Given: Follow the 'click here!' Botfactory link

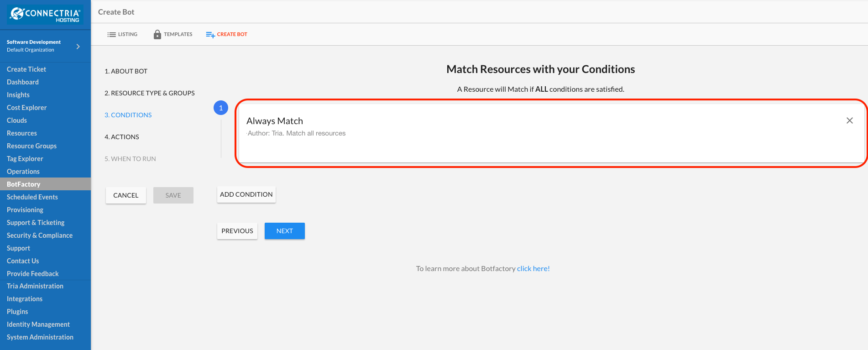Looking at the screenshot, I should (x=533, y=268).
